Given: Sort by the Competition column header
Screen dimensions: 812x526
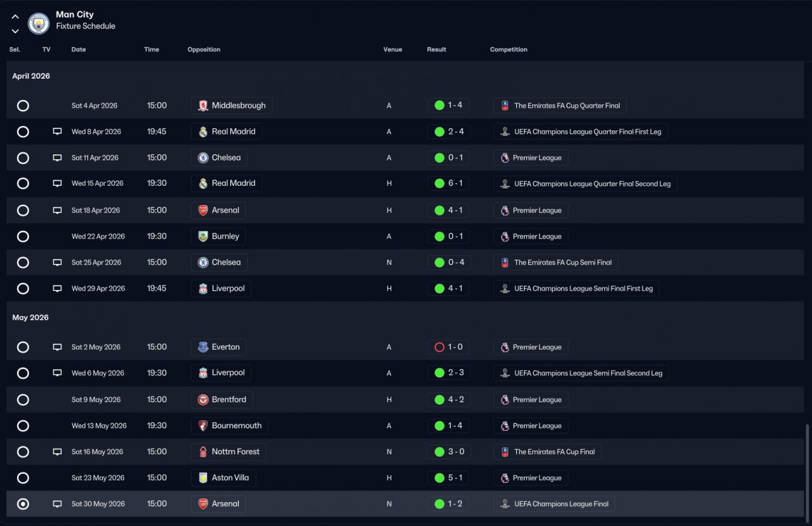Looking at the screenshot, I should pyautogui.click(x=509, y=49).
